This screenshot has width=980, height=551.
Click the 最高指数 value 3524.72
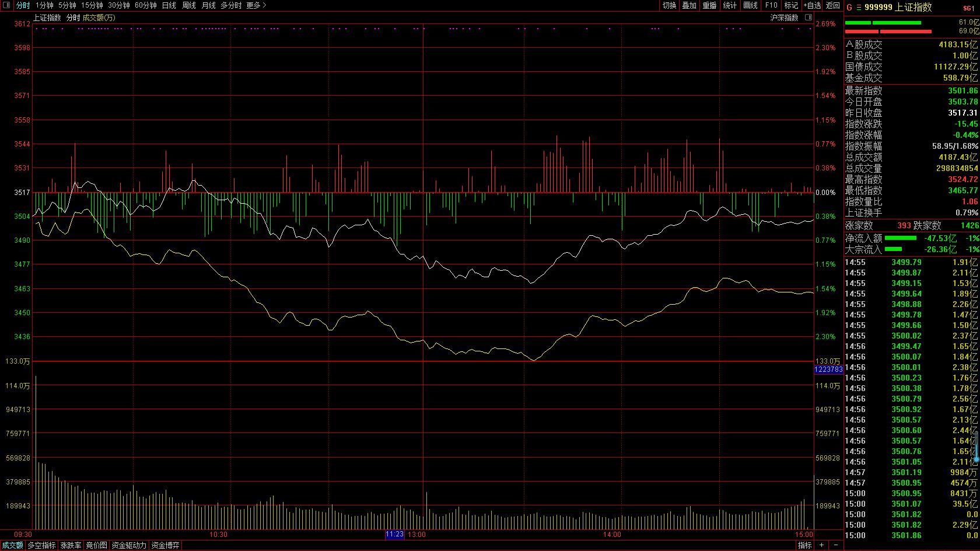[x=963, y=179]
